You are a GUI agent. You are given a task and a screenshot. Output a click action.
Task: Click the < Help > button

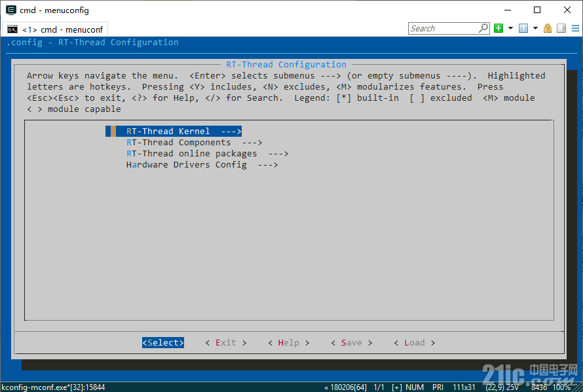tap(288, 342)
